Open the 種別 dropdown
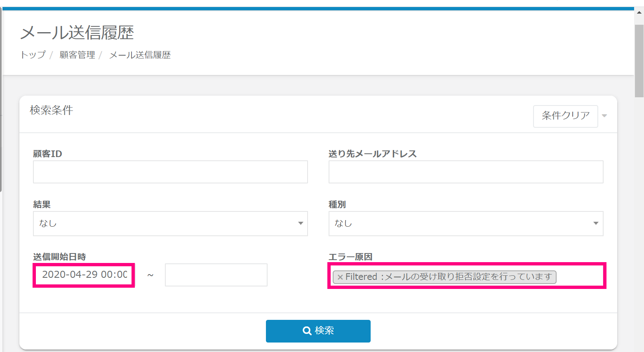This screenshot has height=352, width=644. (x=465, y=223)
